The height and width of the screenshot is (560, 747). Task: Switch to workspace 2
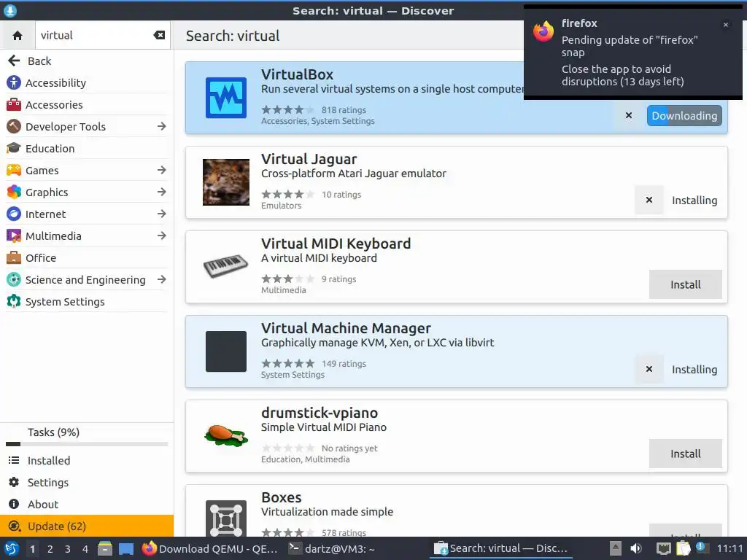pos(50,549)
